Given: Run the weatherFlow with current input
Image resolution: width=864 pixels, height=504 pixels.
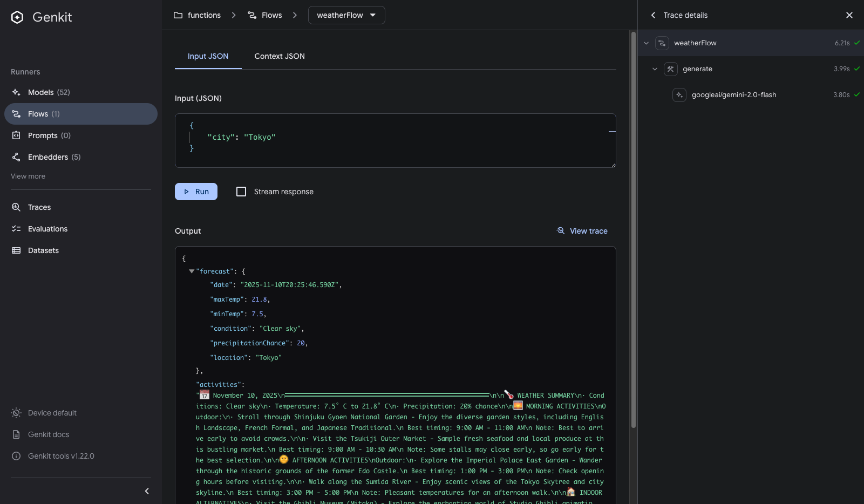Looking at the screenshot, I should click(x=196, y=191).
